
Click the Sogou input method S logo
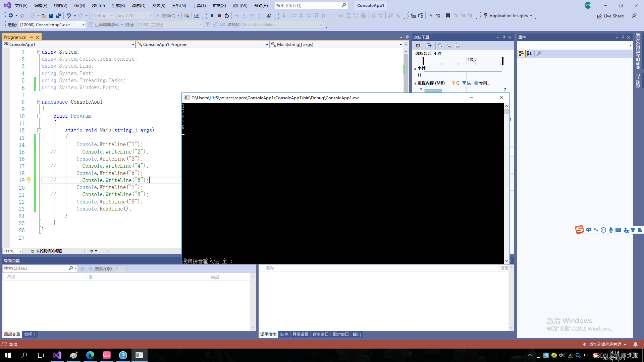tap(580, 230)
